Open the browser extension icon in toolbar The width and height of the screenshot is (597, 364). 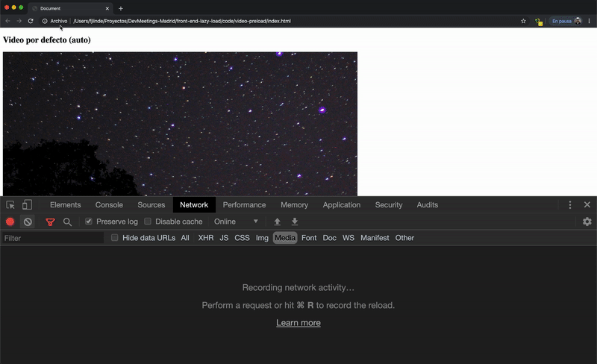pos(538,22)
